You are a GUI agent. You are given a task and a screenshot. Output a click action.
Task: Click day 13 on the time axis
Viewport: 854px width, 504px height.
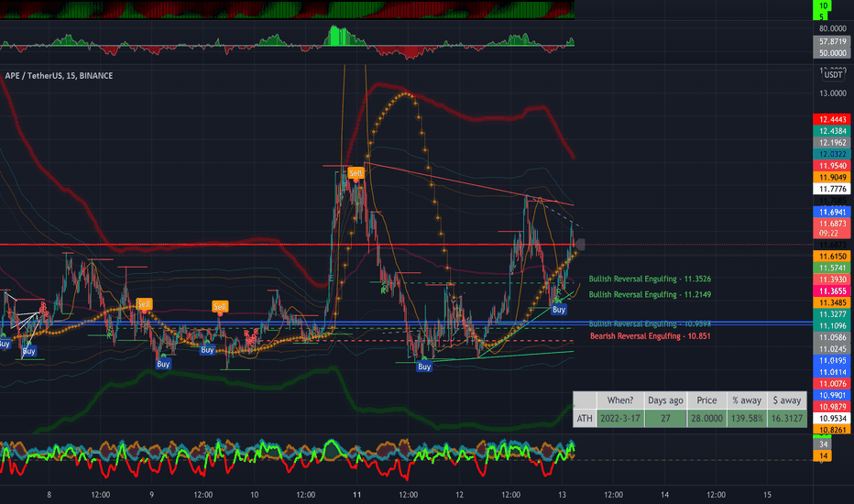coord(562,495)
